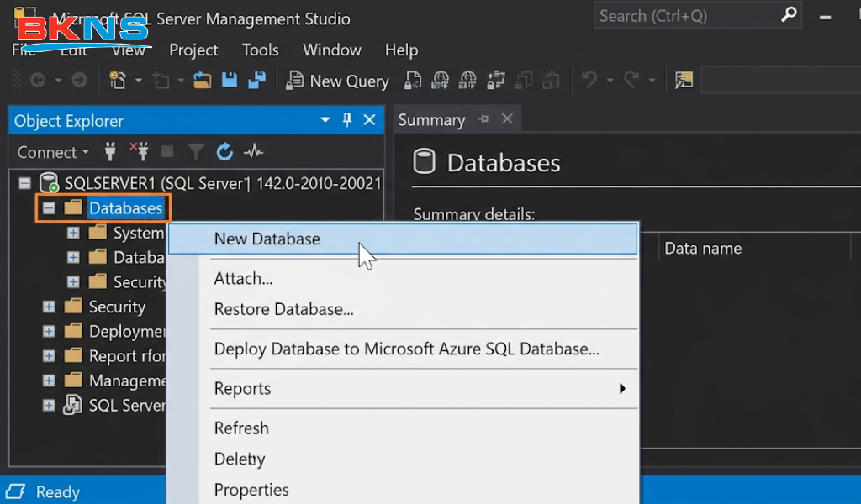Open the Tools menu
This screenshot has height=504, width=861.
click(261, 50)
